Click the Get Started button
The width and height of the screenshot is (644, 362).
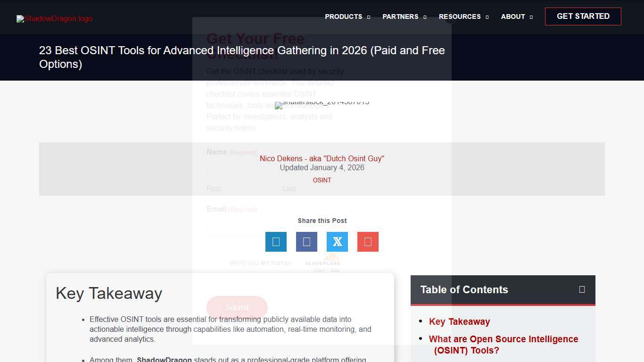(x=583, y=16)
